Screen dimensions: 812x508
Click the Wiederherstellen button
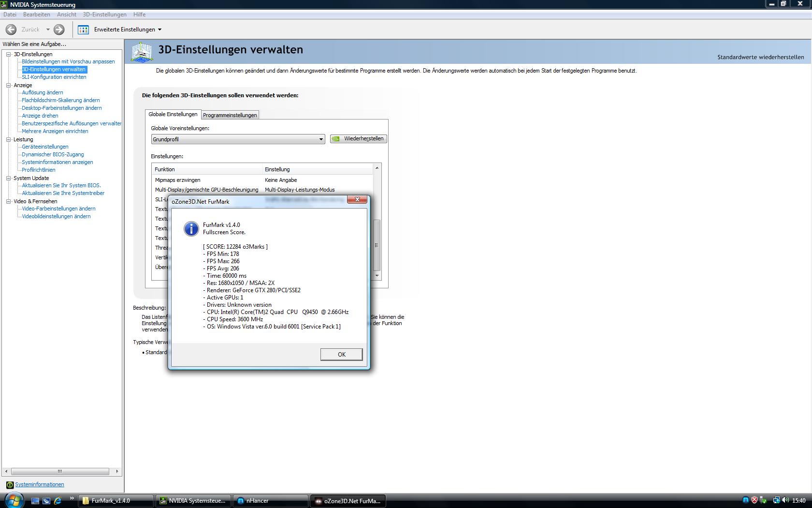[x=359, y=139]
